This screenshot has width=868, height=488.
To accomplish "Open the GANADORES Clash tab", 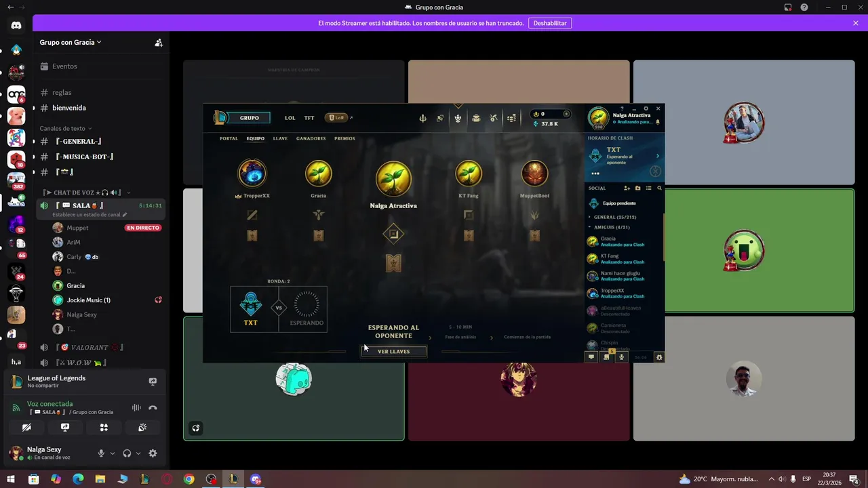I will point(311,138).
